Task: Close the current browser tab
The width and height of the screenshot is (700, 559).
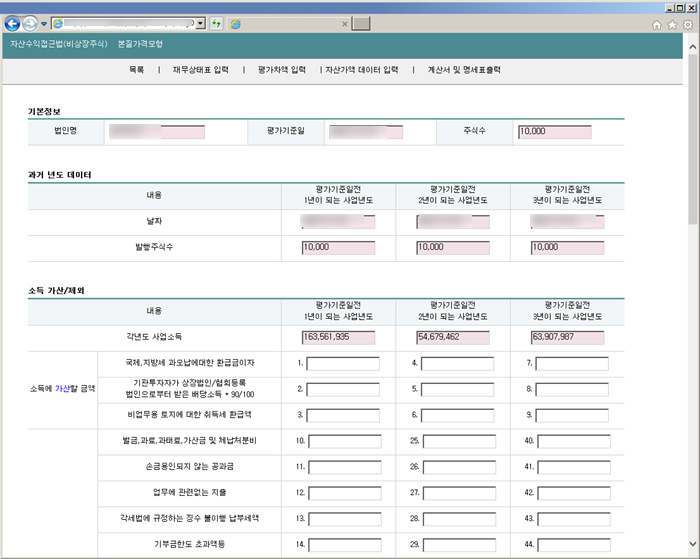Action: pos(345,24)
